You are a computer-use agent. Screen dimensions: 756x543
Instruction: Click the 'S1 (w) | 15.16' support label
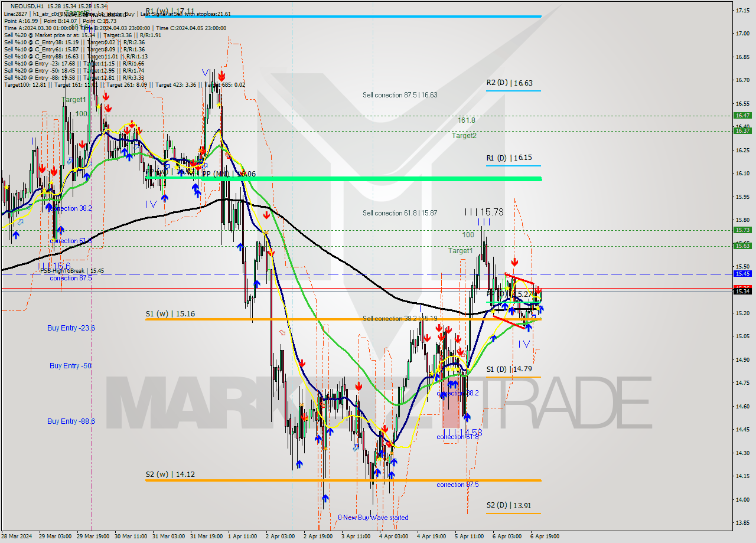point(170,314)
